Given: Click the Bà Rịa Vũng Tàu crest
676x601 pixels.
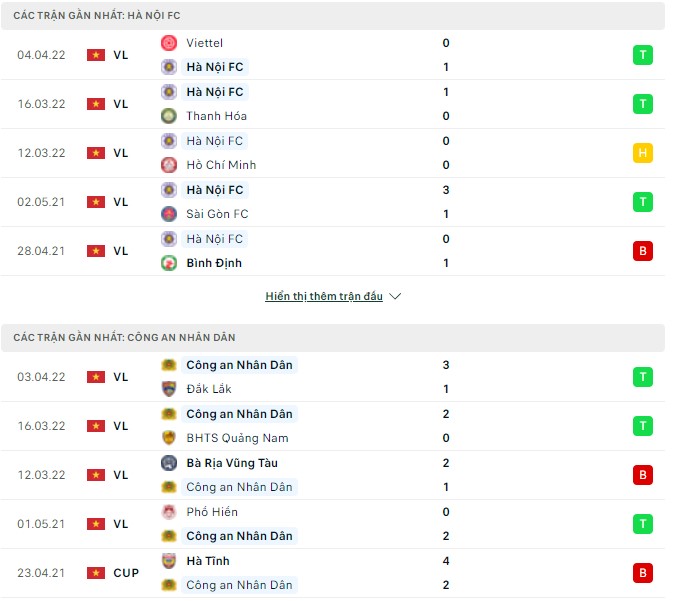Looking at the screenshot, I should point(169,463).
